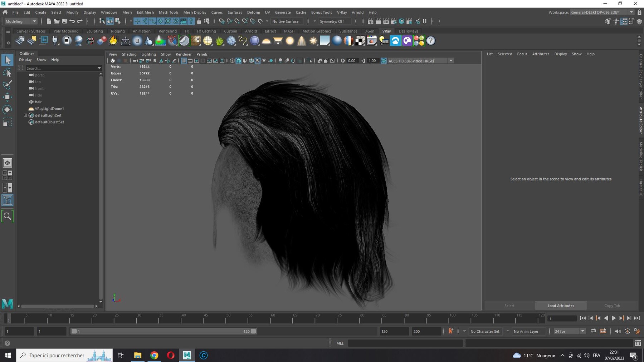Click the Outliner horizontal scrollbar
The width and height of the screenshot is (644, 362).
(57, 306)
